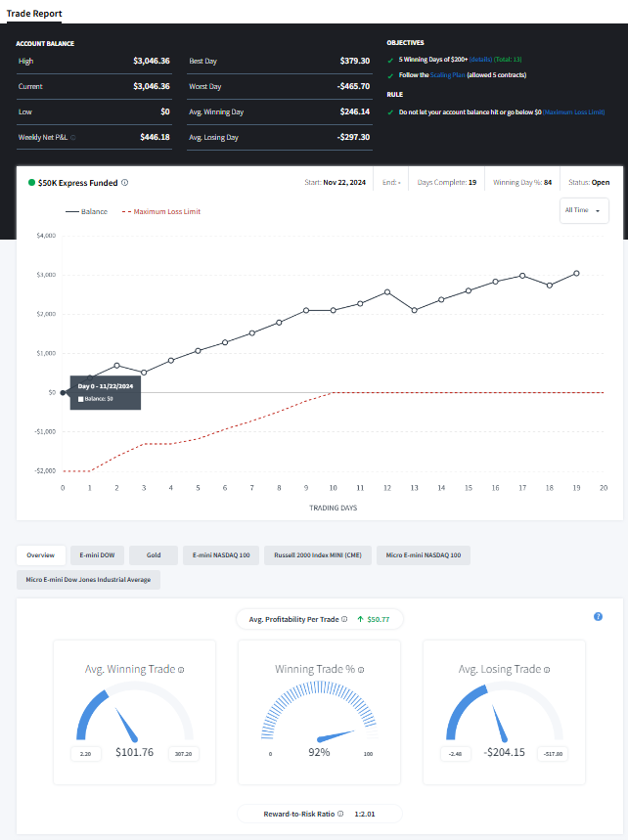Click info icon next to Avg. Losing Trade
Viewport: 628px width, 840px height.
547,670
